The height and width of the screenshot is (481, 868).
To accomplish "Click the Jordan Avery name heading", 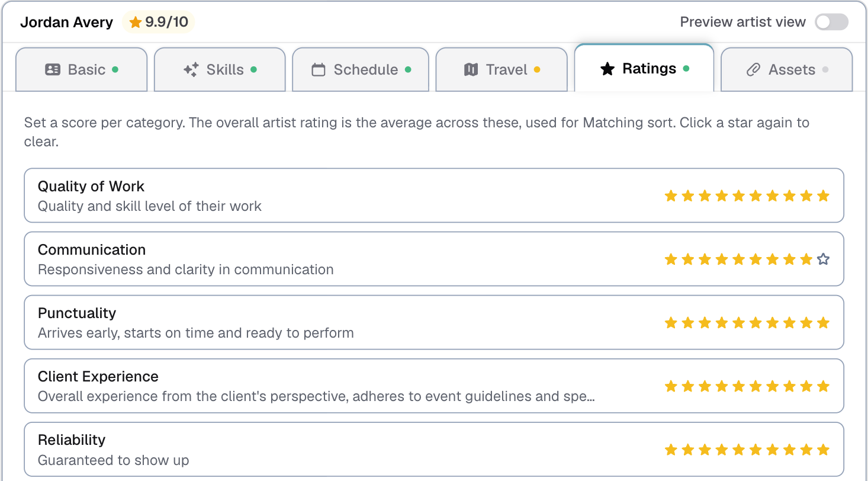I will (x=66, y=23).
